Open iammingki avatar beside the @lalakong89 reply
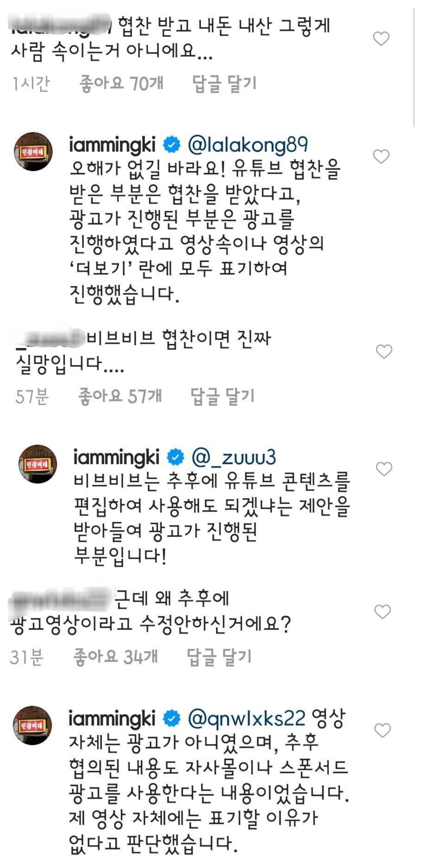This screenshot has height=868, width=422. click(33, 152)
